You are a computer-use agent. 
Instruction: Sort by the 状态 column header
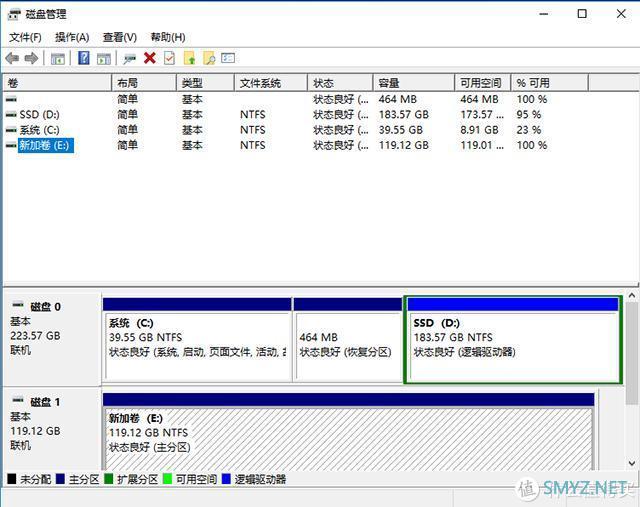click(x=340, y=83)
